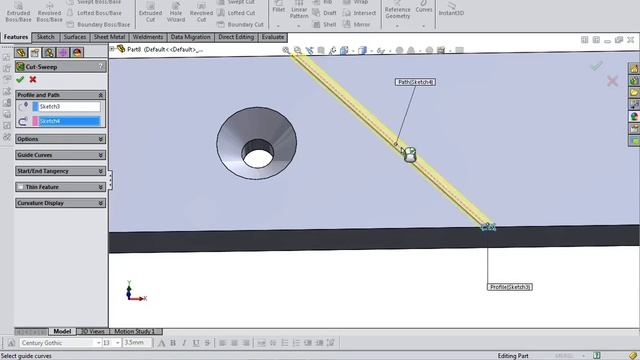The height and width of the screenshot is (360, 640).
Task: Click the Curves tool
Action: click(x=424, y=7)
